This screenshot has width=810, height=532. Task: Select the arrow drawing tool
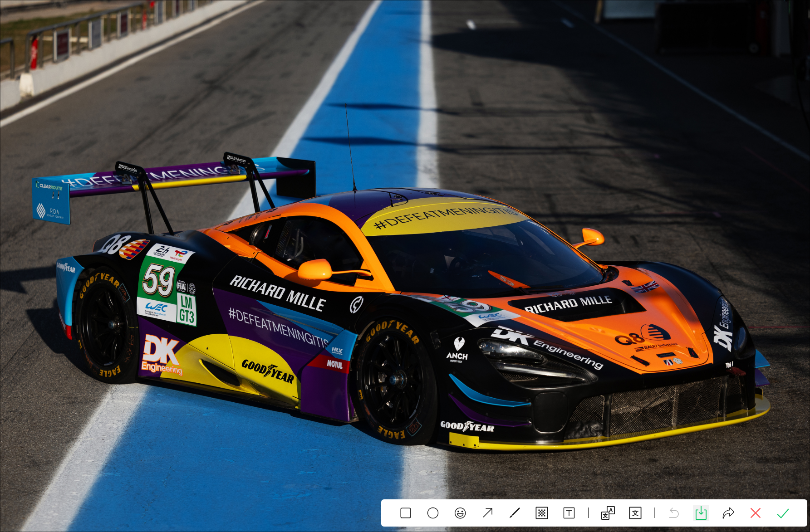[x=487, y=513]
